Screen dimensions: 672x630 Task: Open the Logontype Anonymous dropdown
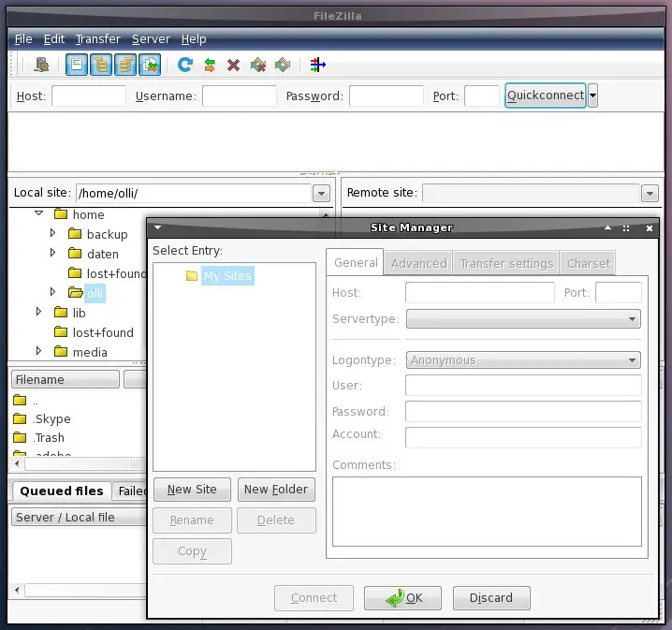523,360
